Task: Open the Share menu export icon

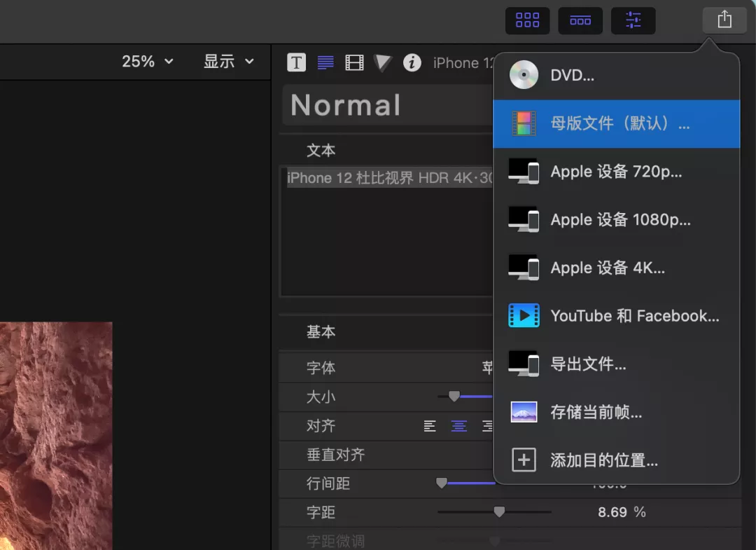Action: [724, 20]
